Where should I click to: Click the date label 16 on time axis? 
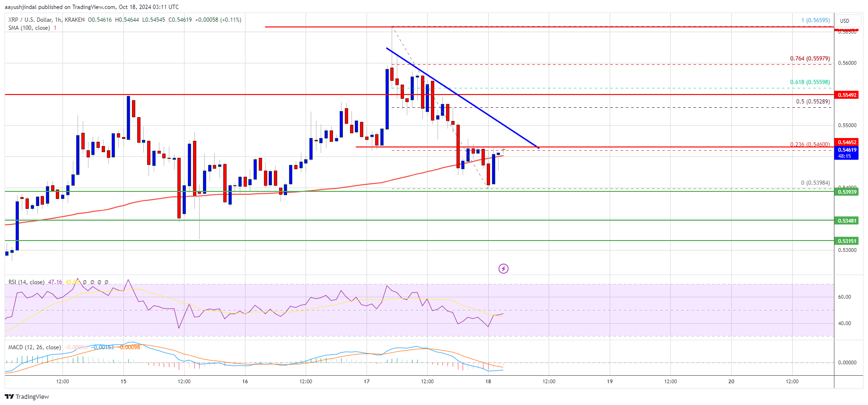point(245,381)
